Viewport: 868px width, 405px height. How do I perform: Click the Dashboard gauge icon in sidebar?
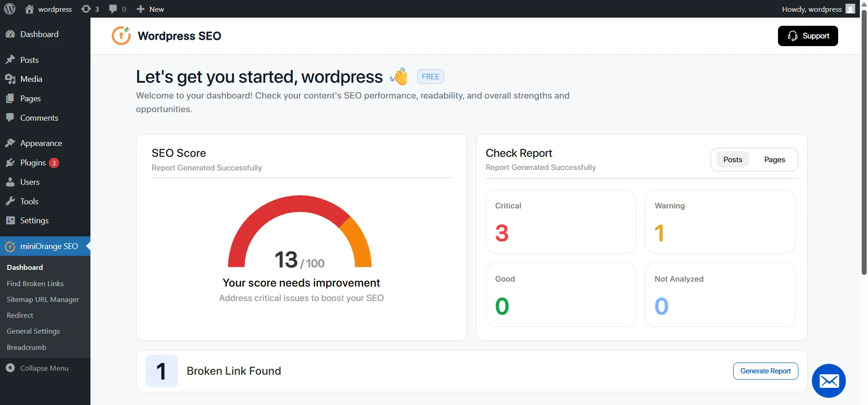10,34
